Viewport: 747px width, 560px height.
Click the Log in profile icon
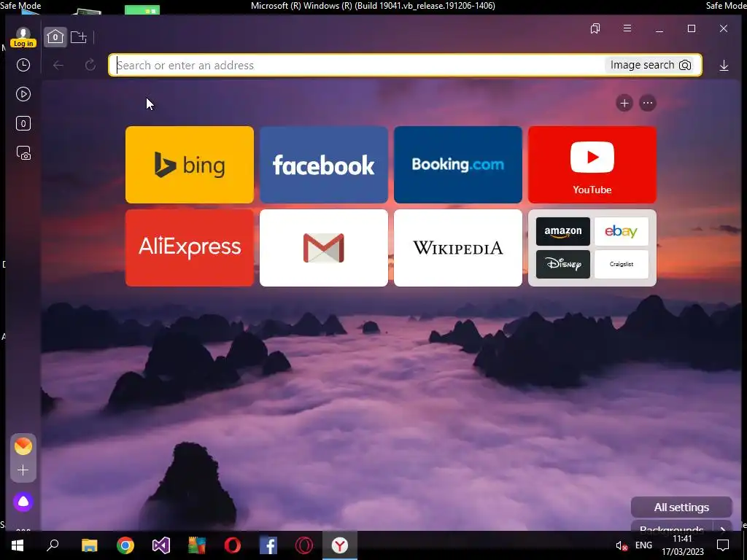(23, 36)
